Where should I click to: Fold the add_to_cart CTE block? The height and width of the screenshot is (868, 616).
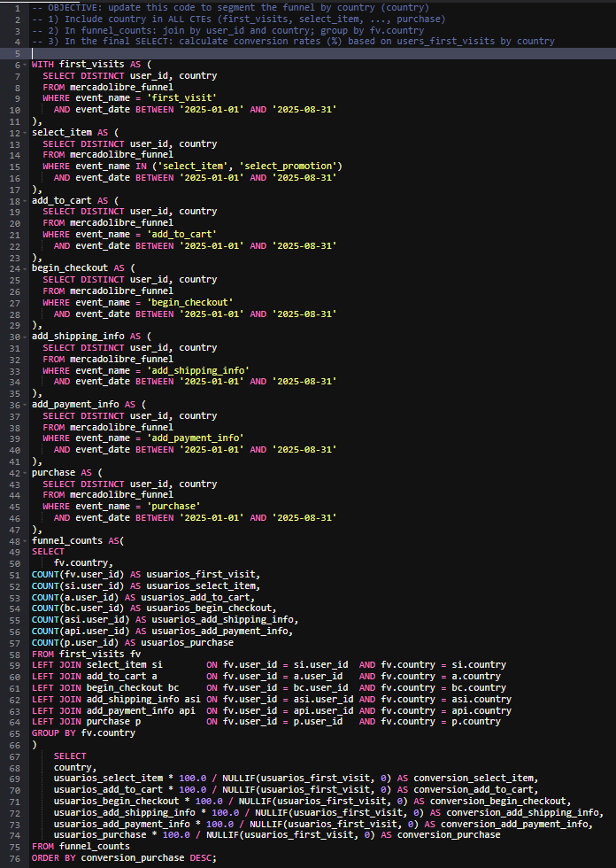tap(26, 202)
